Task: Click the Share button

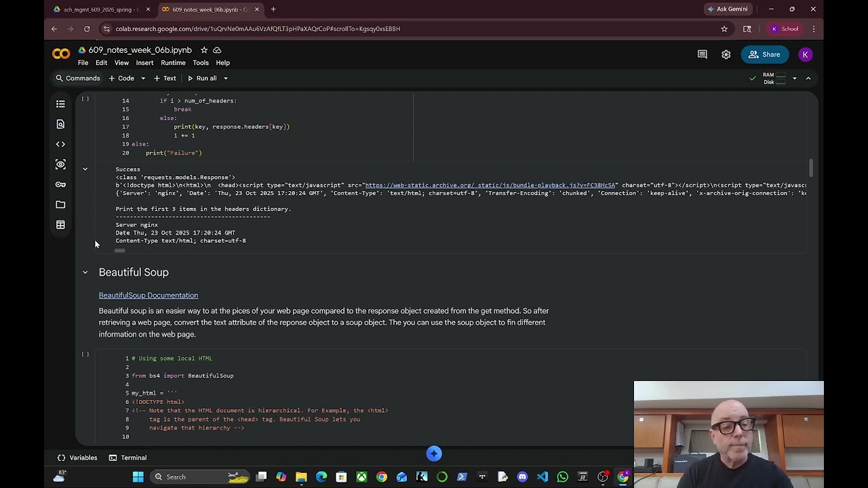Action: coord(765,54)
